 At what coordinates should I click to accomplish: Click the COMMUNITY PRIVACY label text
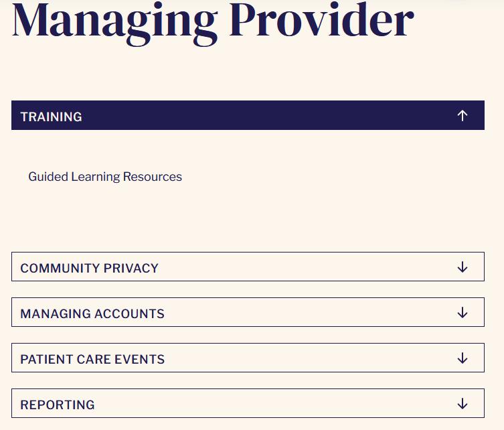pyautogui.click(x=90, y=268)
